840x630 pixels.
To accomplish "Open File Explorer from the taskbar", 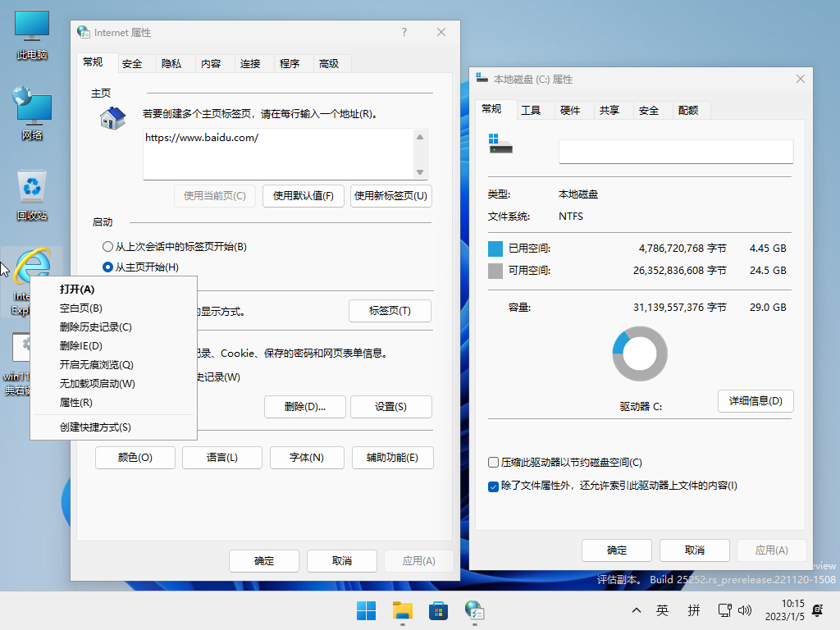I will click(402, 610).
